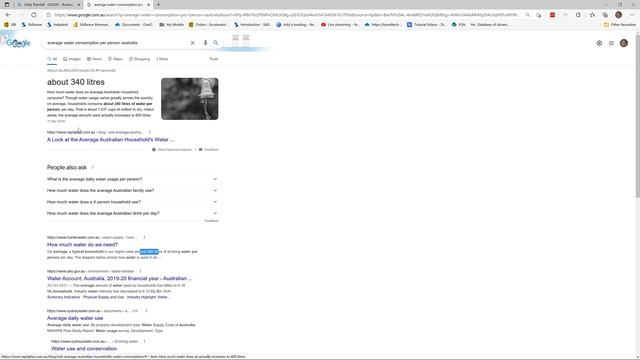The height and width of the screenshot is (360, 640).
Task: Open 'Water use and conservation' result
Action: click(x=84, y=349)
